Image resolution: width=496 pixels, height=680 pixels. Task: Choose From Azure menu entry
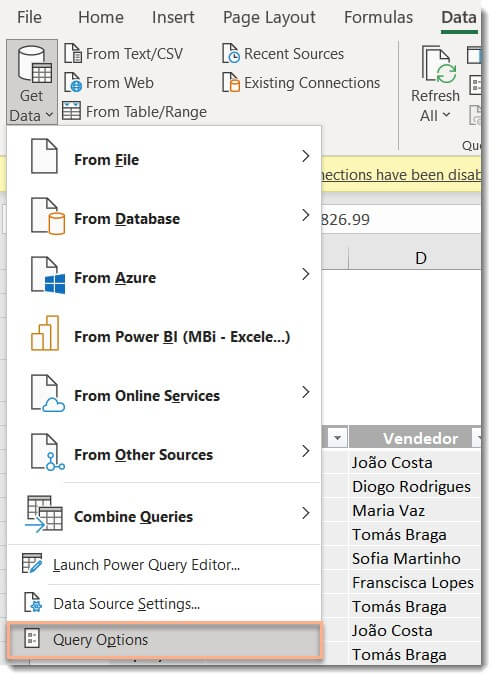164,277
